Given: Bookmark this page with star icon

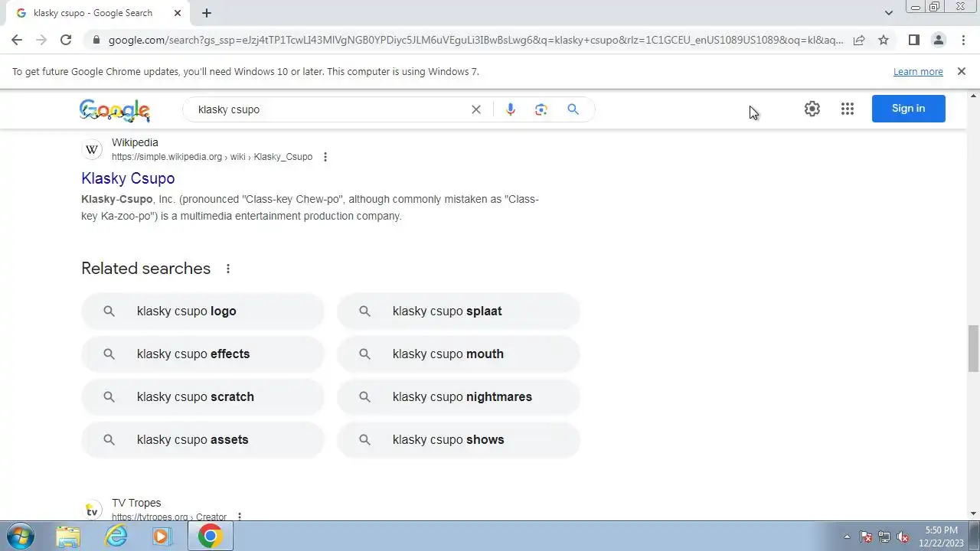Looking at the screenshot, I should click(x=884, y=40).
